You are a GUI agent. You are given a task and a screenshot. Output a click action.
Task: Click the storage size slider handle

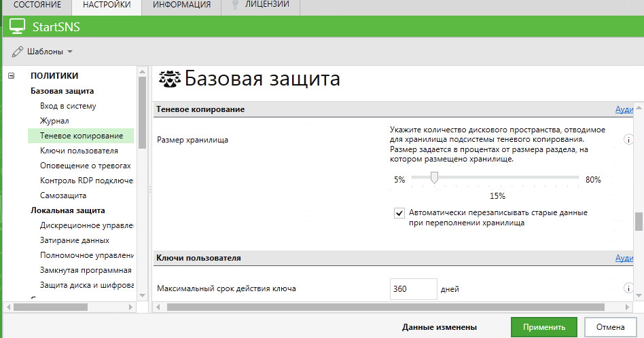click(434, 178)
